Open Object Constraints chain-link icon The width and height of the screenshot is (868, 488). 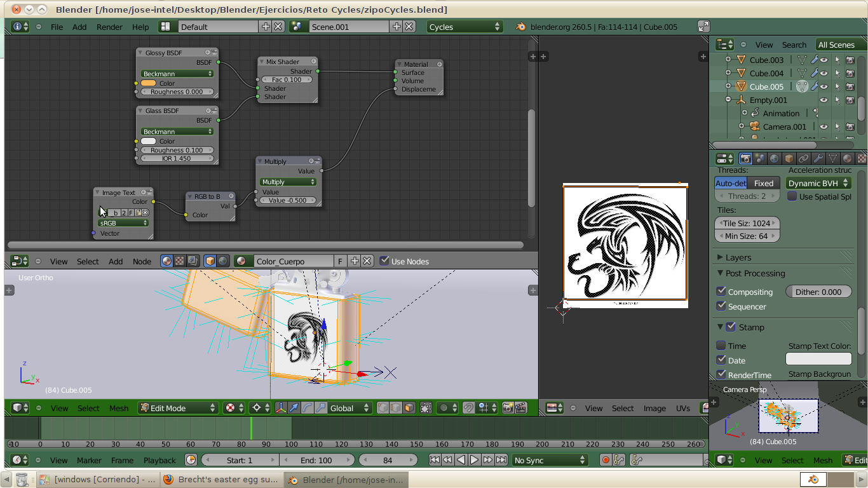[x=804, y=159]
